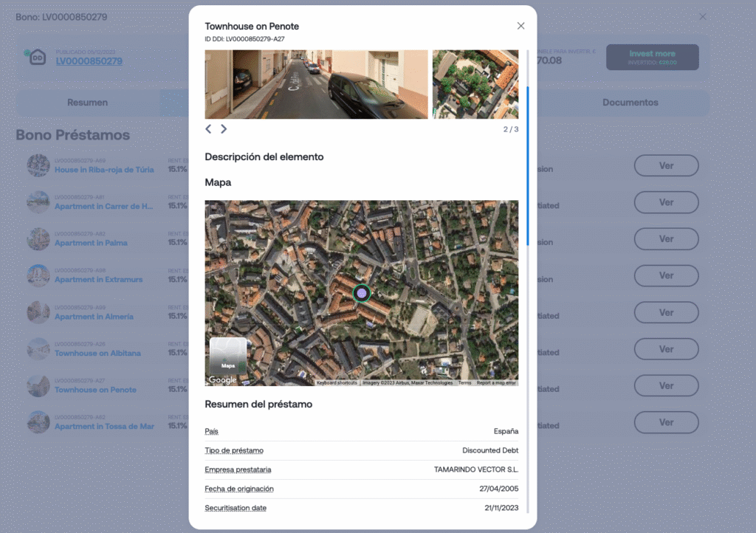Open the LV0000850279 bond link
Image resolution: width=756 pixels, height=533 pixels.
pos(89,61)
